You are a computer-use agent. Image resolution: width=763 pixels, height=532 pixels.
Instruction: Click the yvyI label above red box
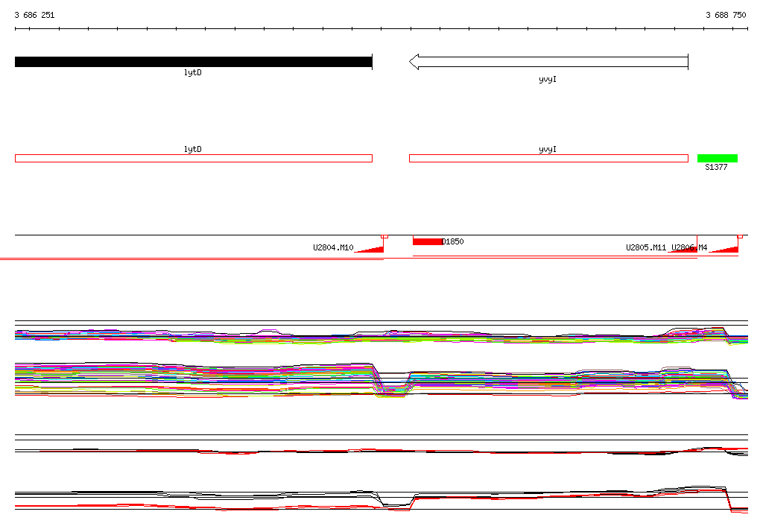[x=548, y=149]
